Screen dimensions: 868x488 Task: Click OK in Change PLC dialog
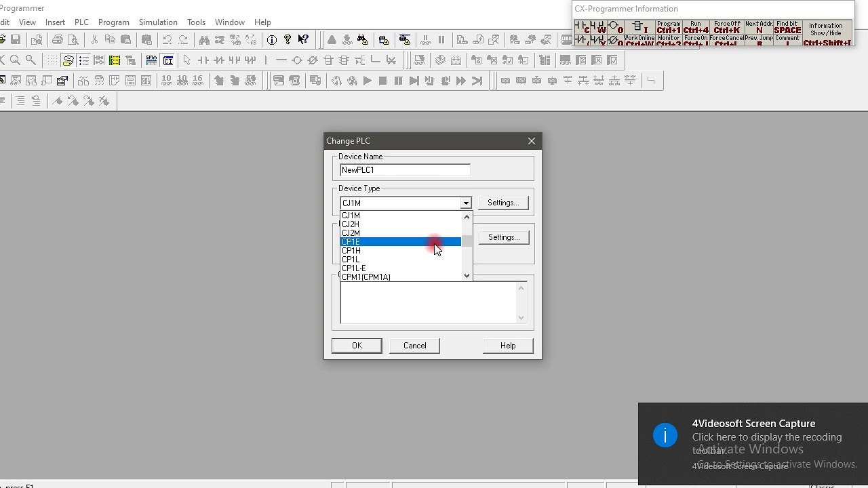click(x=357, y=346)
